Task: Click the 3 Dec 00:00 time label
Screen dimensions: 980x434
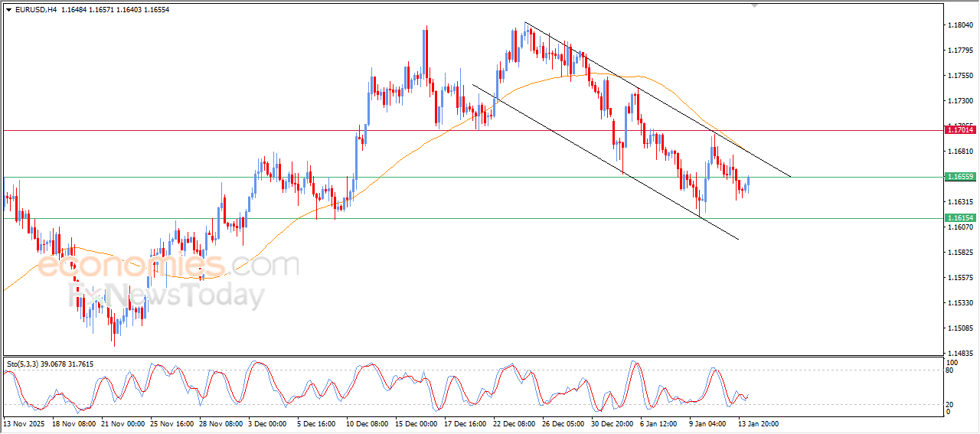Action: coord(267,423)
